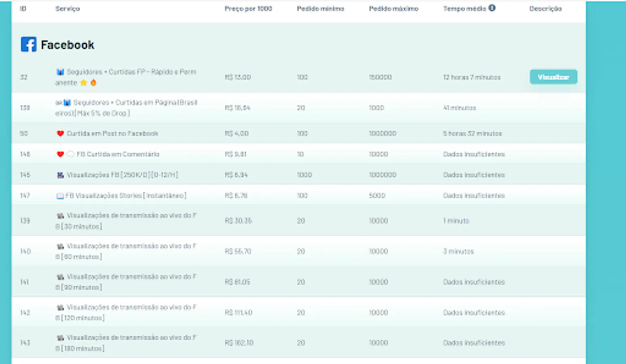The height and width of the screenshot is (364, 626).
Task: Click the 1 minuto average time
Action: click(x=456, y=221)
